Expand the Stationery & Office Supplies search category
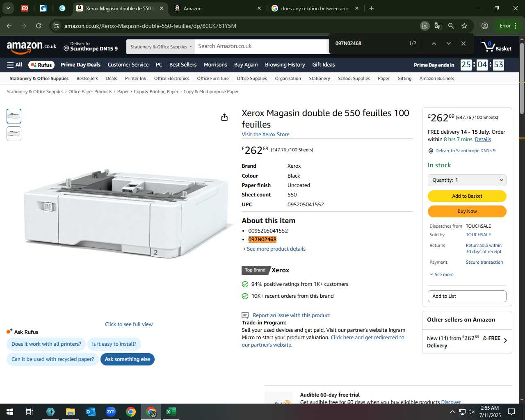Screen dimensions: 525x420 [161, 47]
